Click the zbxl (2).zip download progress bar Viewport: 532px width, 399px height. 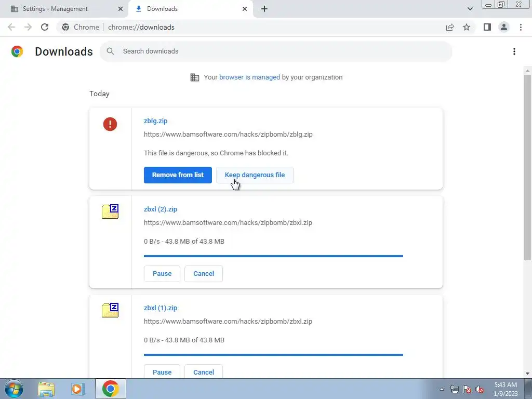[x=273, y=256]
